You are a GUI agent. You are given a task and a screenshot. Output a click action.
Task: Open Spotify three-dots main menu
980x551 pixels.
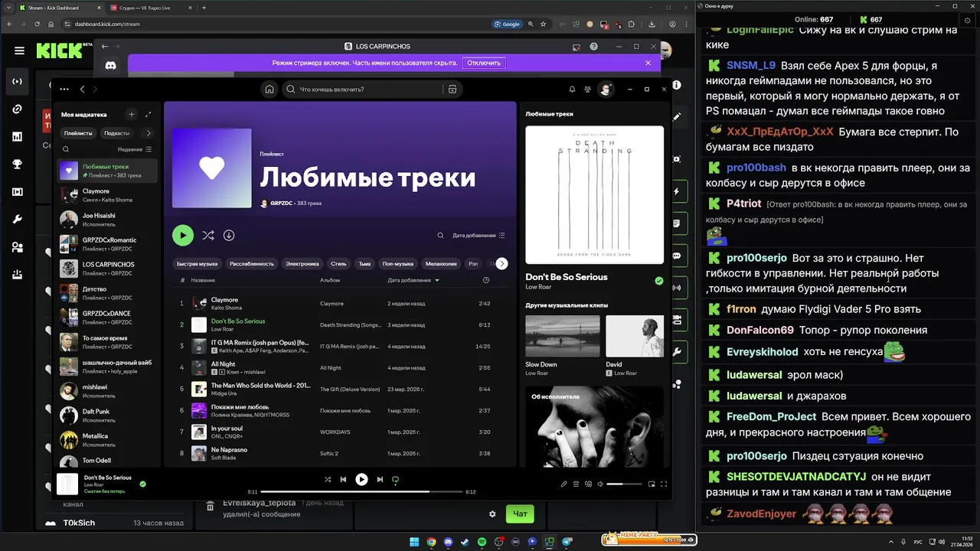click(64, 90)
